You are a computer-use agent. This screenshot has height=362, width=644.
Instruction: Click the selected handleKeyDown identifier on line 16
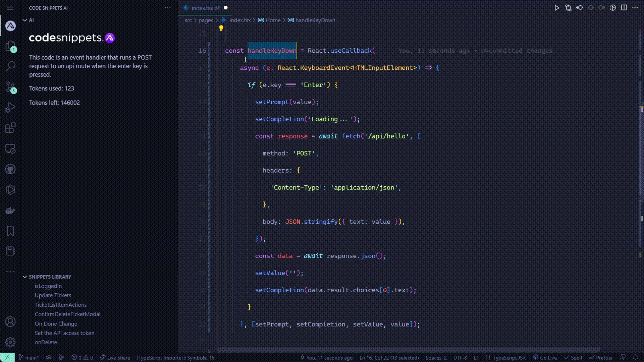click(272, 51)
